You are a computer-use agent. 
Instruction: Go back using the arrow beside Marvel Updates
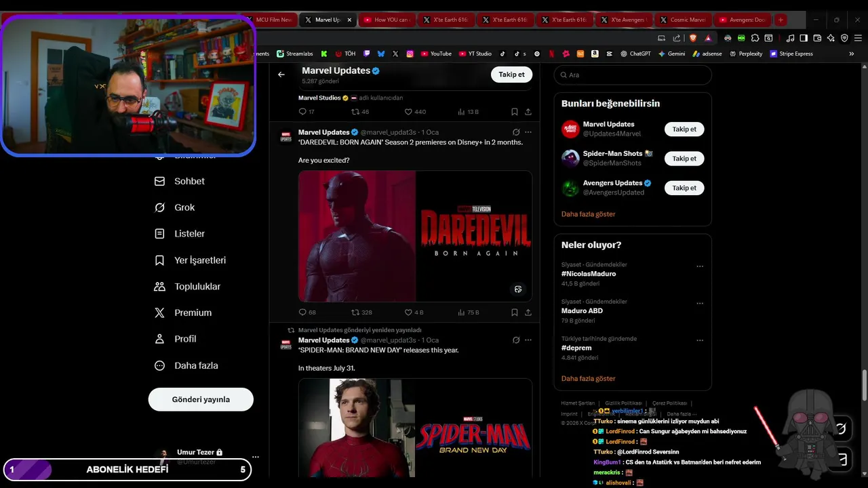coord(281,75)
